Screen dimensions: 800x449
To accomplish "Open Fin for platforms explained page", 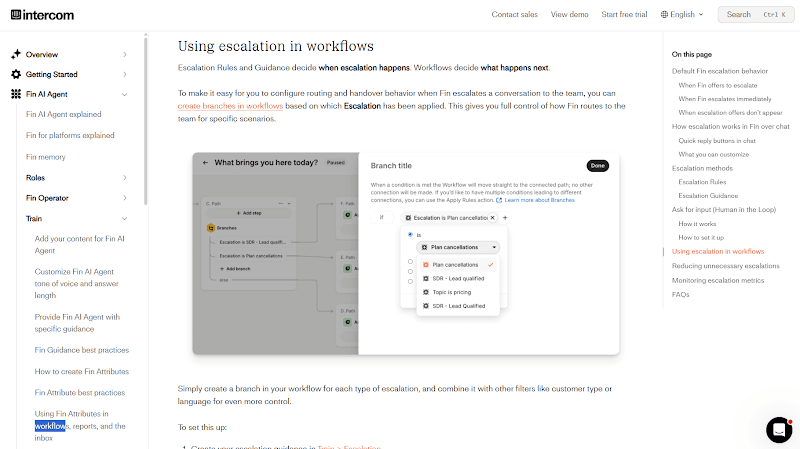I will coord(70,135).
